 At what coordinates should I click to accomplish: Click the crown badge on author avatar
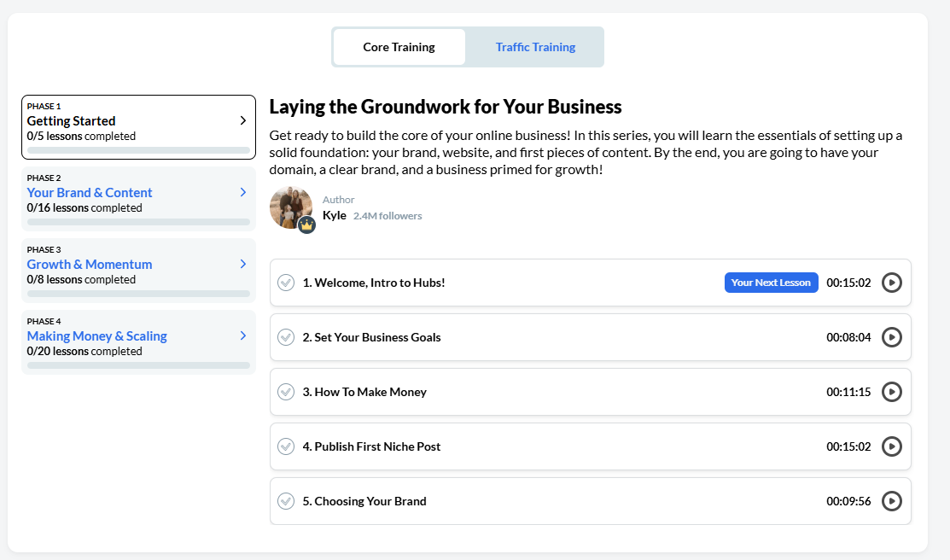click(306, 225)
